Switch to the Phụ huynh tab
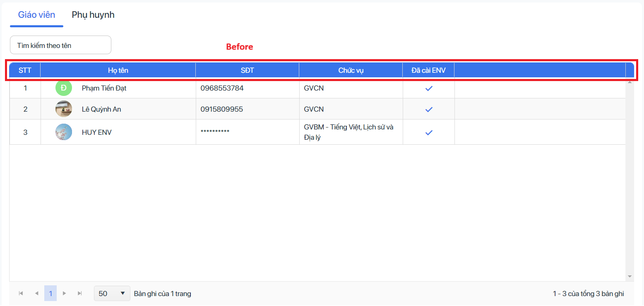 tap(93, 15)
